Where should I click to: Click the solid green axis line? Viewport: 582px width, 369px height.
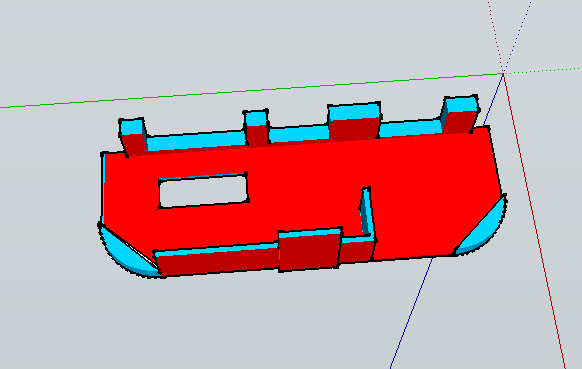(252, 90)
